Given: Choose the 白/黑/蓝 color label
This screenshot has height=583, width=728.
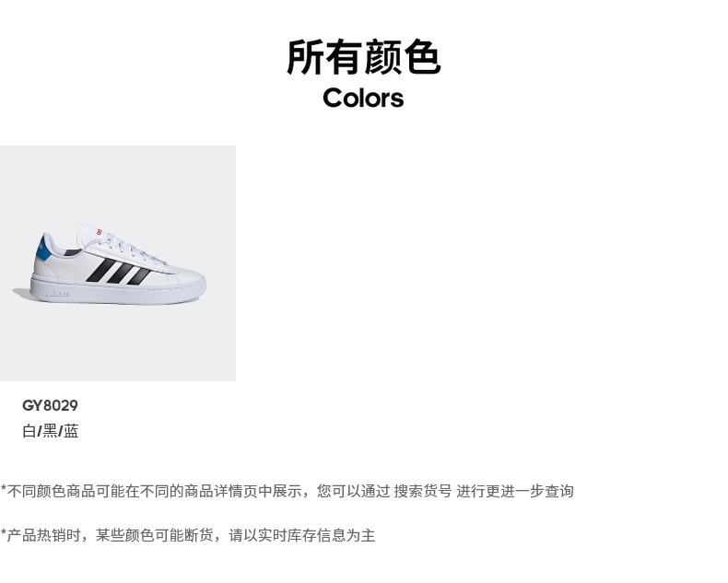Looking at the screenshot, I should [x=50, y=431].
